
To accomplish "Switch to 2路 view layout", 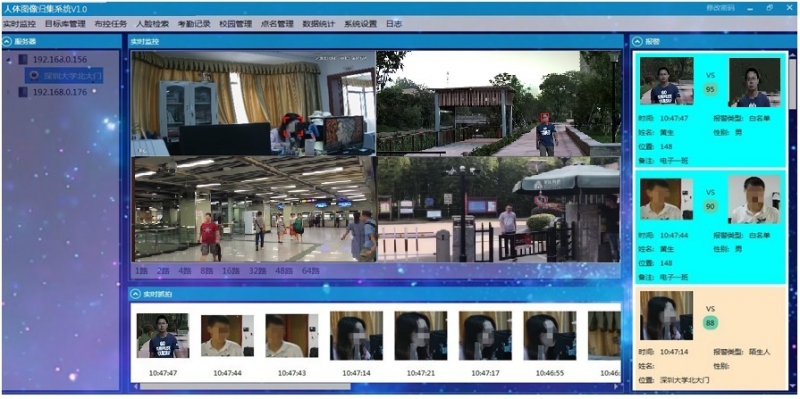I will point(163,270).
